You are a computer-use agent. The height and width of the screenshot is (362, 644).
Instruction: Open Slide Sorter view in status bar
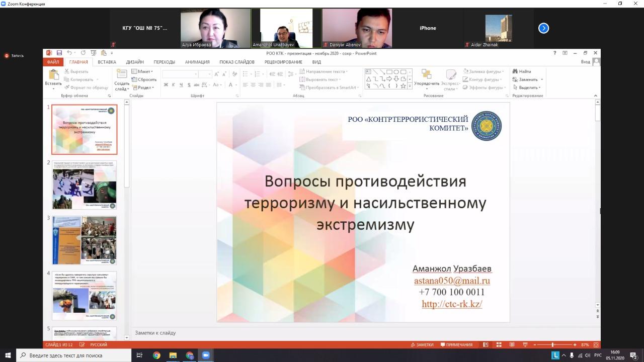point(499,345)
